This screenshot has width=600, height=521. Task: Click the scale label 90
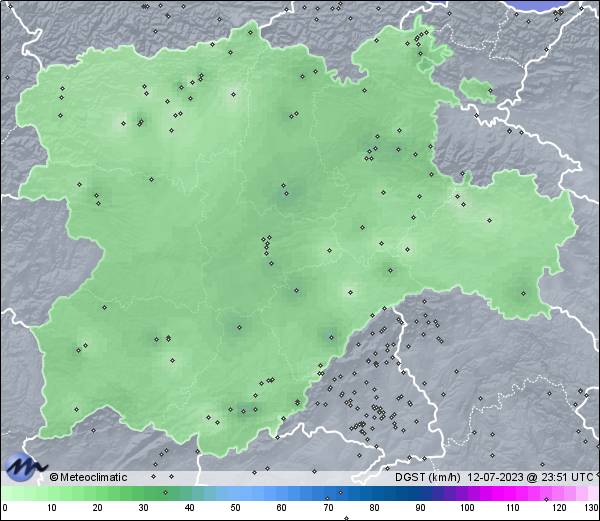(x=420, y=508)
